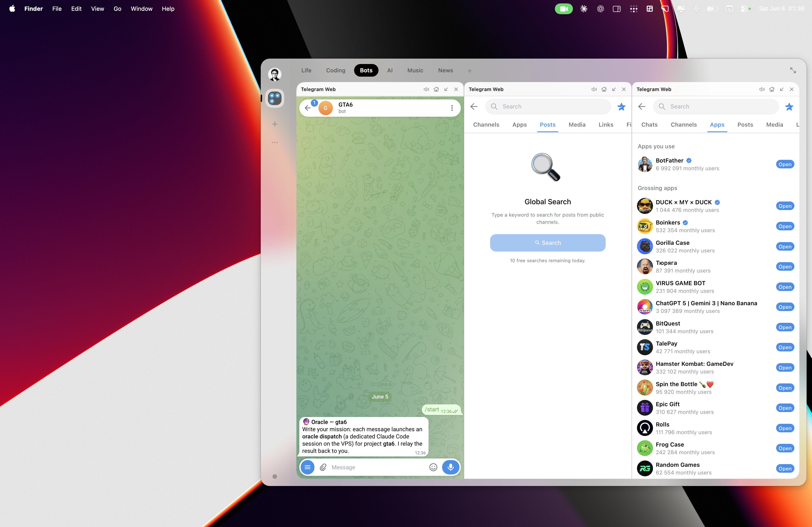Click the GTA6 bot avatar
The width and height of the screenshot is (812, 527).
point(325,108)
